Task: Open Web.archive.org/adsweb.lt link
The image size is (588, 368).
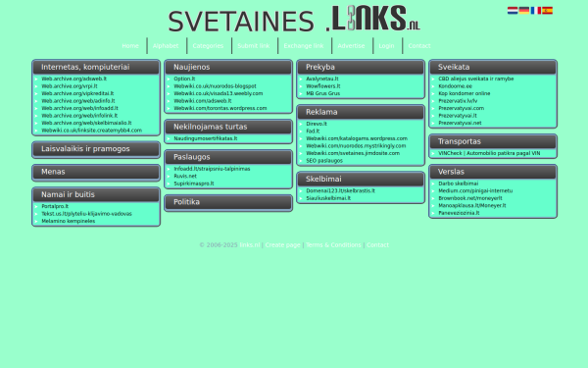Action: tap(73, 79)
